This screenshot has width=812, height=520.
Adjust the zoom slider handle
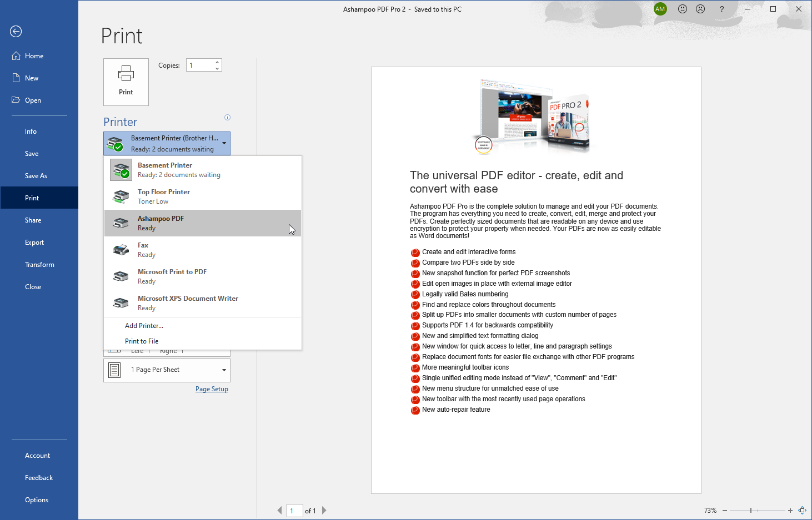[751, 511]
